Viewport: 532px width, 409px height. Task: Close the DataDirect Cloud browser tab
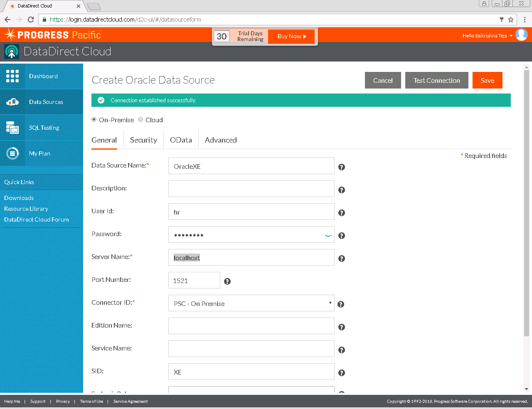79,6
